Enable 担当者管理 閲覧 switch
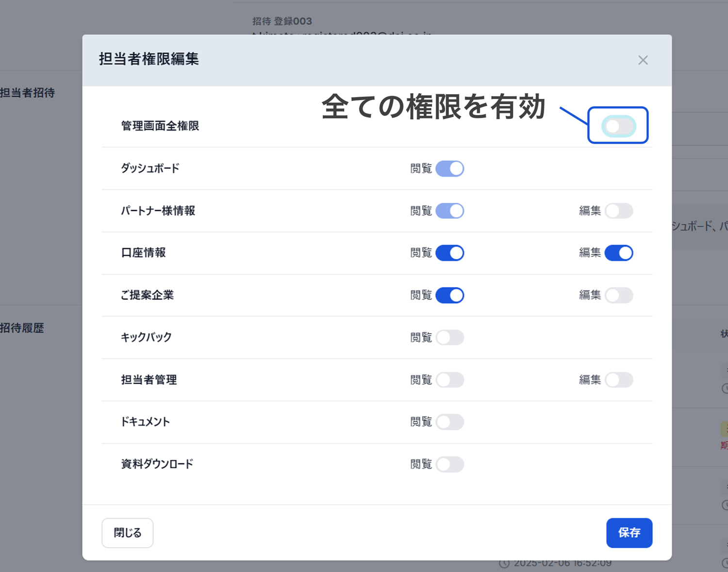This screenshot has height=572, width=728. click(450, 379)
